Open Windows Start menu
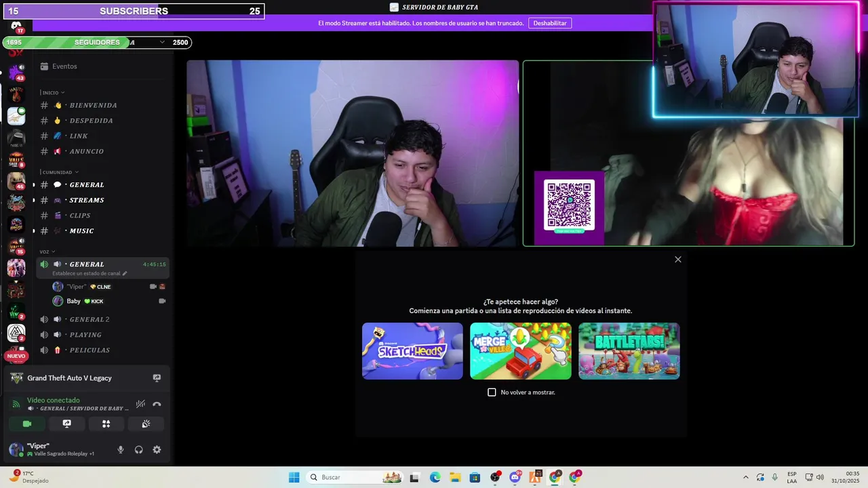Viewport: 868px width, 488px height. pos(294,477)
